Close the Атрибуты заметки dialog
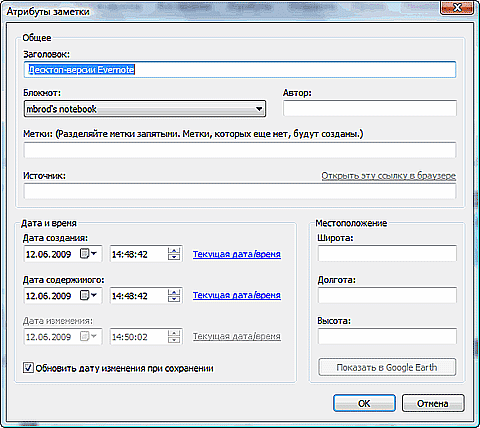The image size is (480, 428). [x=457, y=7]
